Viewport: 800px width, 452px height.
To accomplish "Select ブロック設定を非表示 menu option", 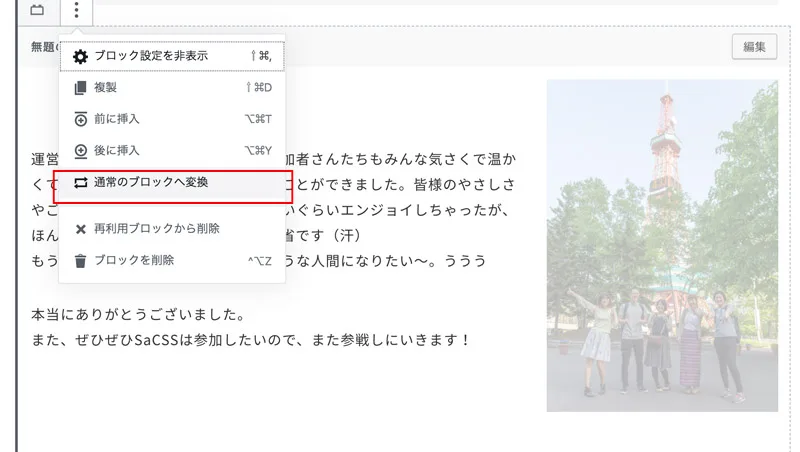I will click(150, 57).
